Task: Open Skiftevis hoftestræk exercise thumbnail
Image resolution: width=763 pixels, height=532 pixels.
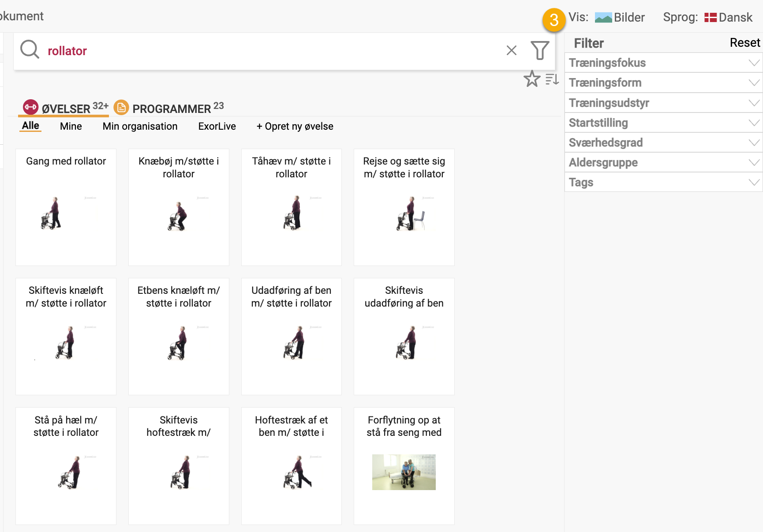Action: point(178,472)
